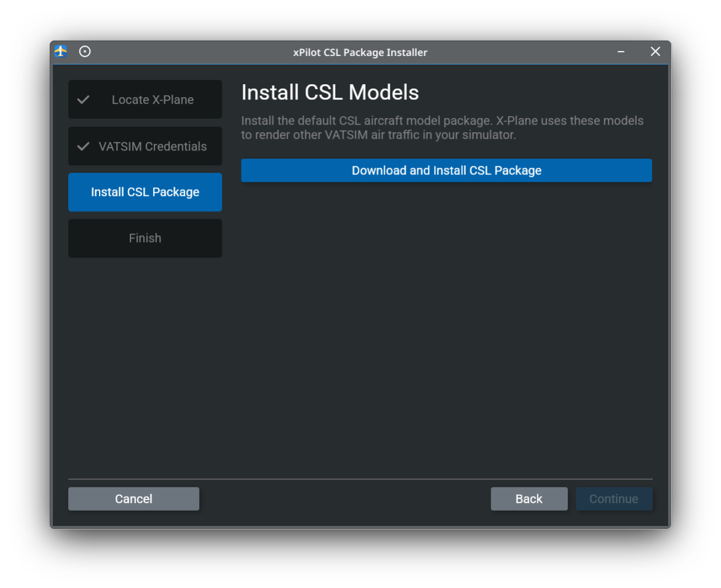Click the CSL package description text
Image resolution: width=721 pixels, height=588 pixels.
pos(443,127)
